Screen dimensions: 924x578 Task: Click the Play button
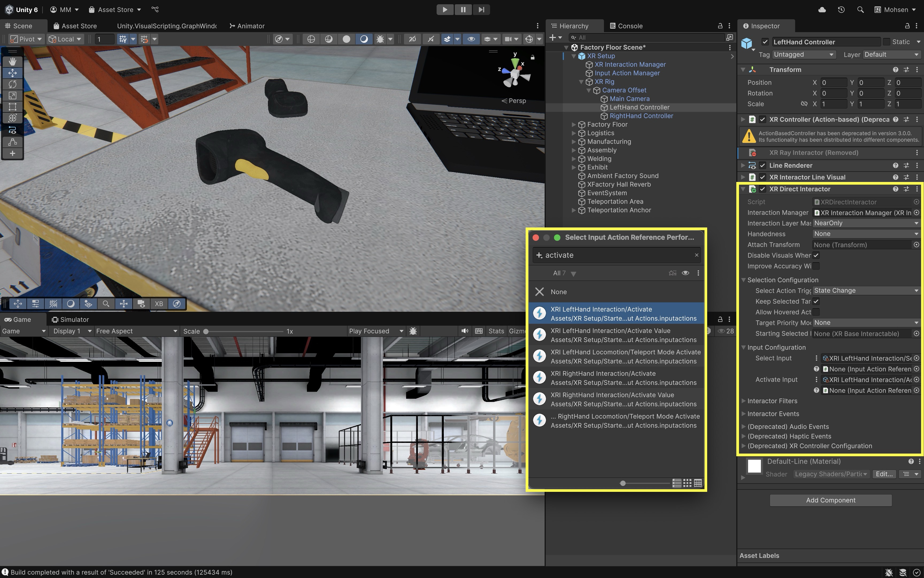(445, 10)
